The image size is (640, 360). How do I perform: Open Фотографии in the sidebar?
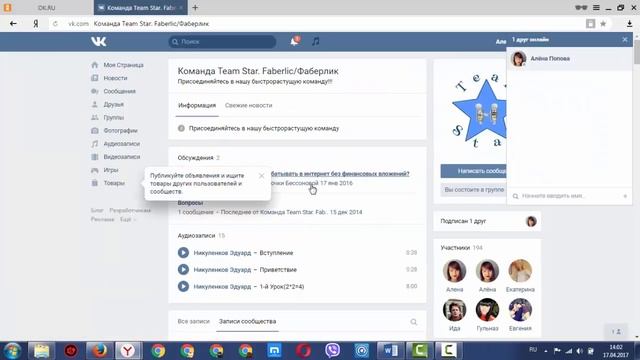point(120,130)
